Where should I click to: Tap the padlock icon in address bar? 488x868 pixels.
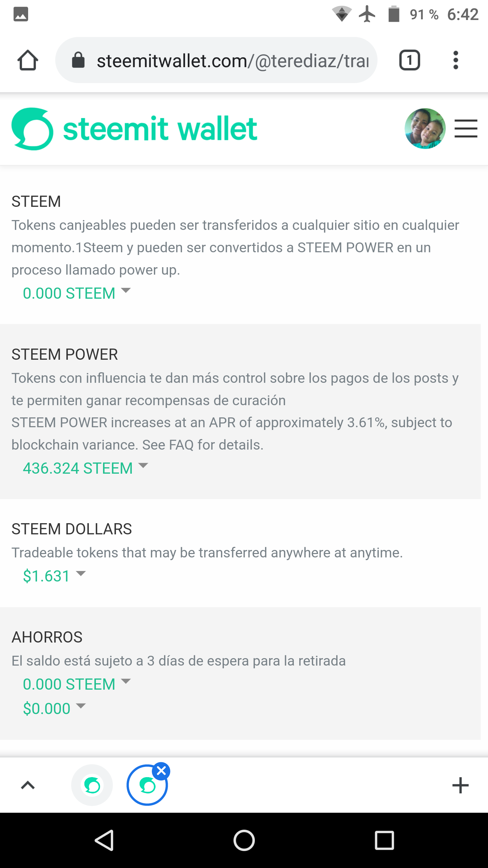(x=78, y=60)
